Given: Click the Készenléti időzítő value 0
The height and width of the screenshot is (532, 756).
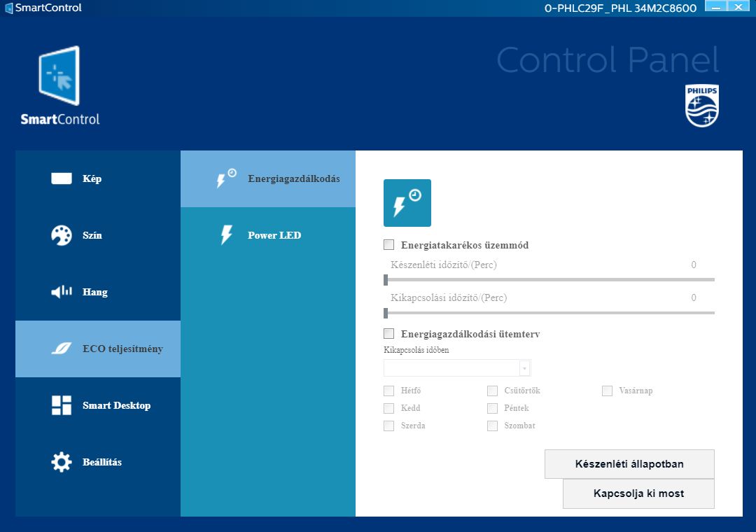Looking at the screenshot, I should point(693,265).
